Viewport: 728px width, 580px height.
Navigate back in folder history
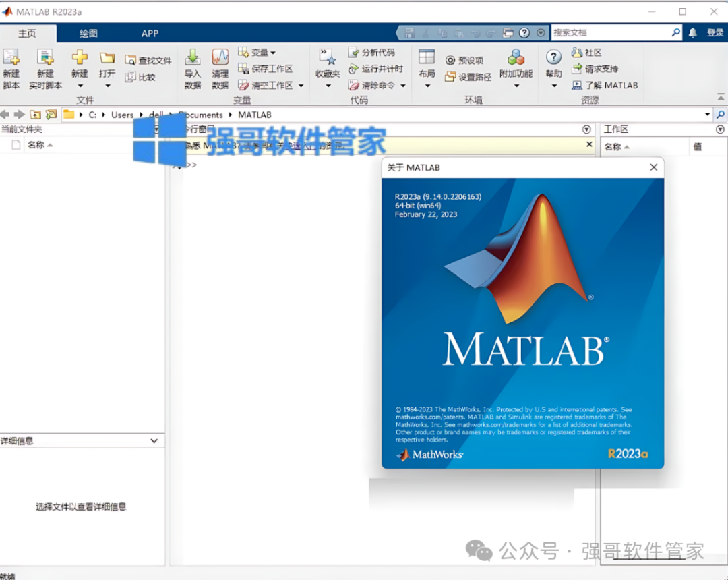pos(5,114)
